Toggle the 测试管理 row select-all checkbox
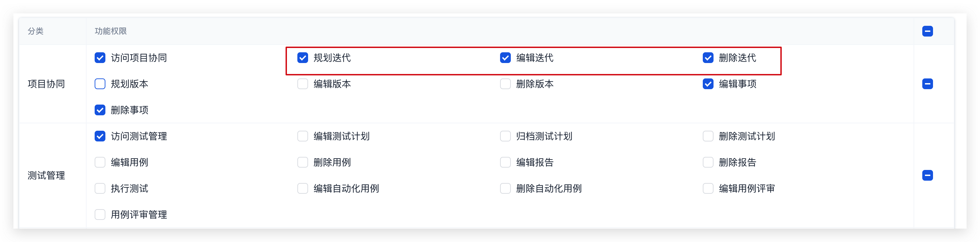Viewport: 980px width, 242px height. tap(927, 175)
